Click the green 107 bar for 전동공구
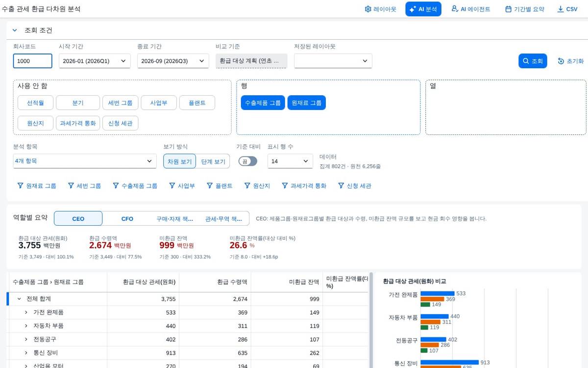 point(424,350)
